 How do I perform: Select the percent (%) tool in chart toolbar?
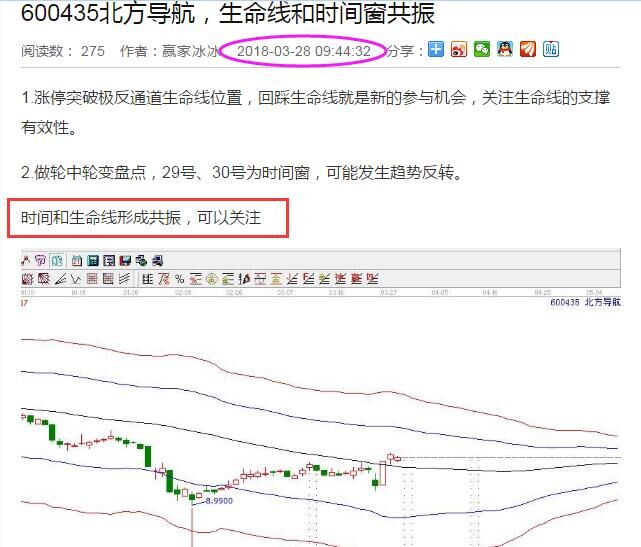[180, 278]
